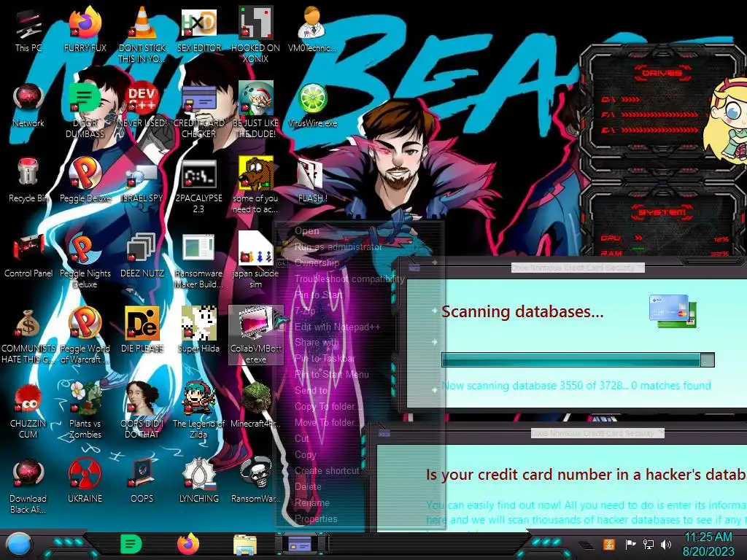
Task: Open the Control Panel desktop icon
Action: pyautogui.click(x=28, y=255)
